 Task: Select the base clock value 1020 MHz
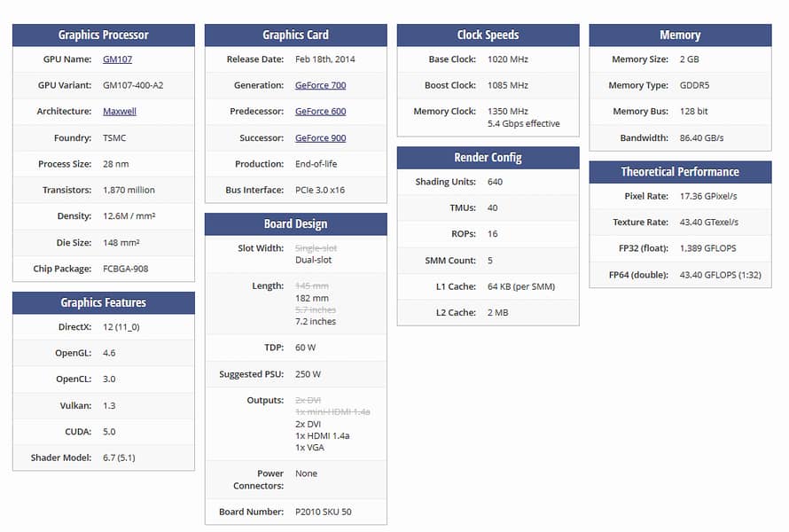click(x=508, y=59)
